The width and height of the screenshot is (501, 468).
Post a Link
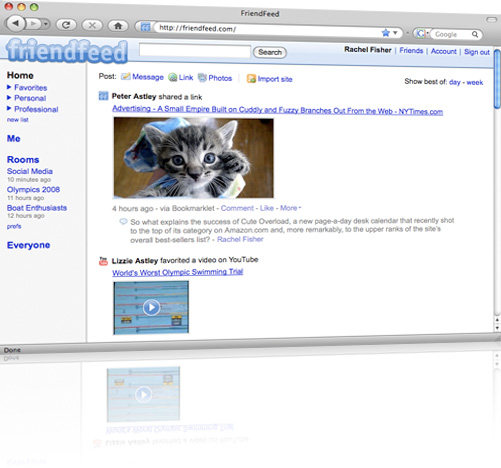186,78
